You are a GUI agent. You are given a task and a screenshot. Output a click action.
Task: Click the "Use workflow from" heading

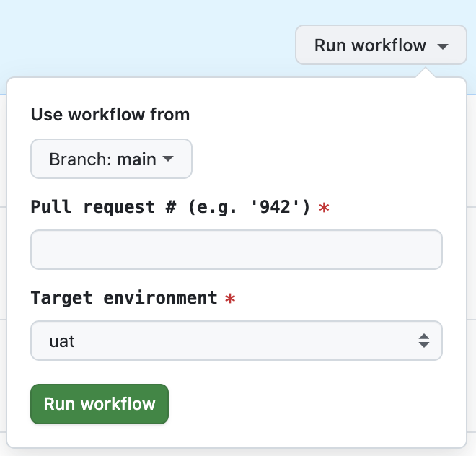click(x=110, y=114)
